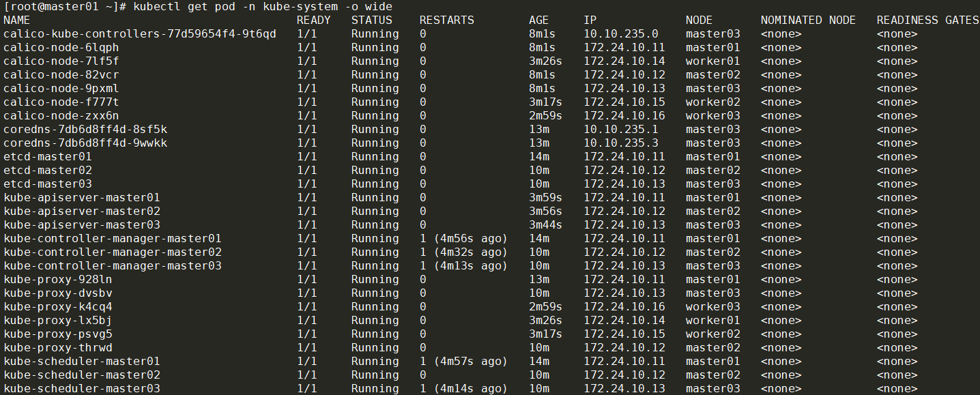
Task: Click the NOMINATED NODE column header
Action: tap(808, 20)
